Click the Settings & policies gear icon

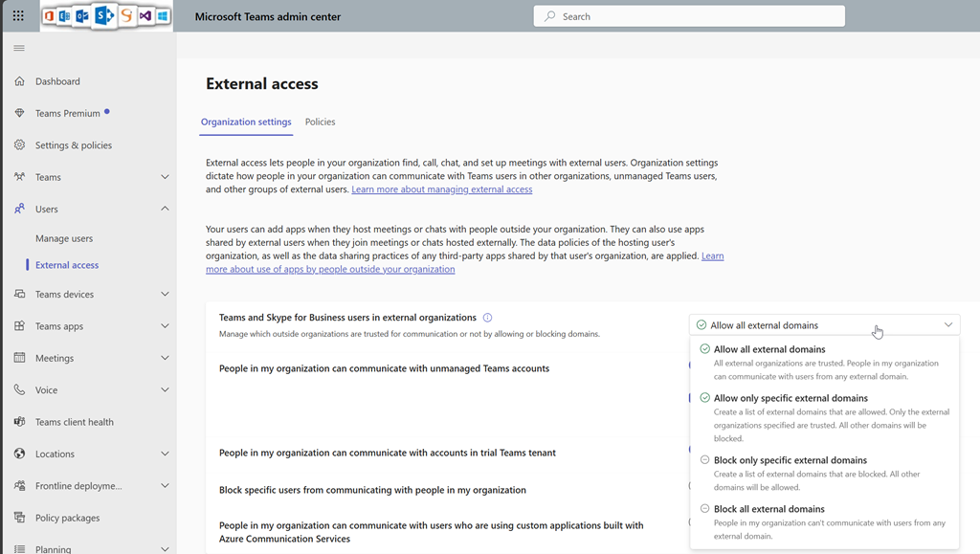[x=19, y=145]
